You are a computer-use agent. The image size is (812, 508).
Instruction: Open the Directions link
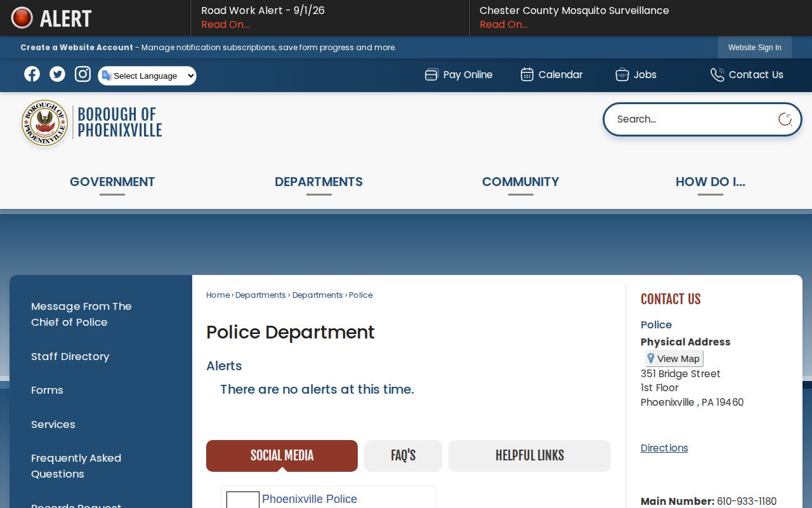tap(664, 448)
